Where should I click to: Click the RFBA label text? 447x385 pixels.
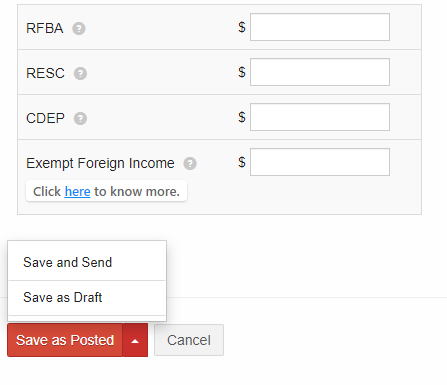(45, 28)
